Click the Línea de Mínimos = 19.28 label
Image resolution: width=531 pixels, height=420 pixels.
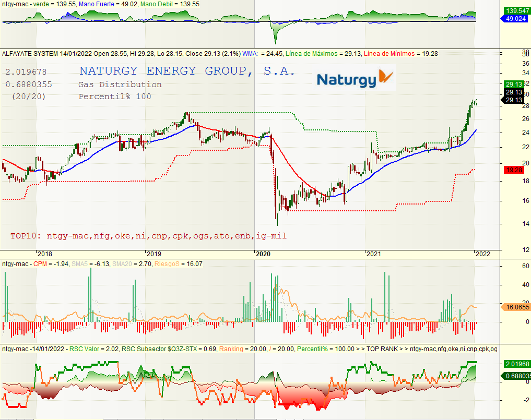coord(401,53)
